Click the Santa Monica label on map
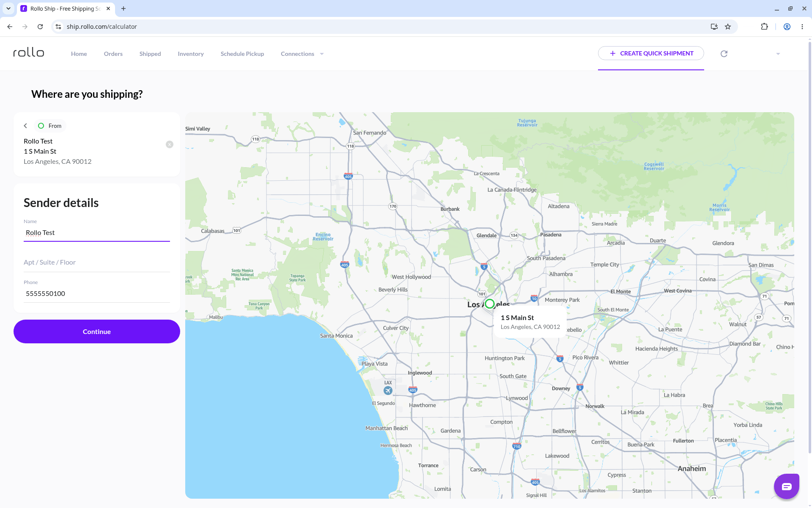 pyautogui.click(x=336, y=336)
